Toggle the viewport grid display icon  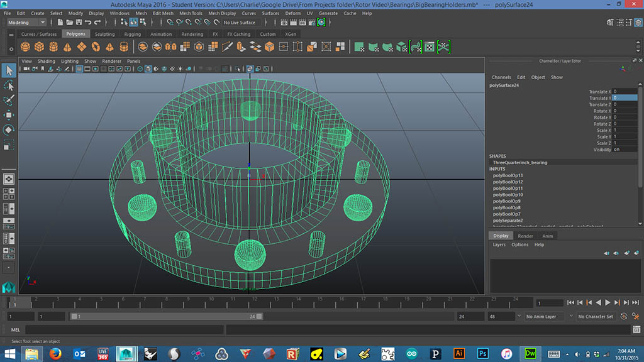coord(80,69)
